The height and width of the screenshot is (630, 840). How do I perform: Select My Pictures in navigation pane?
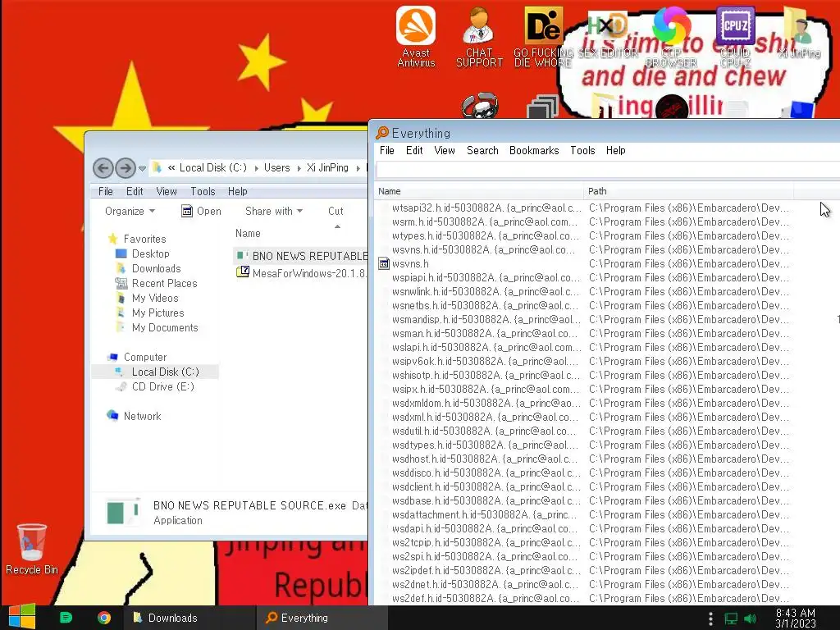(x=157, y=313)
